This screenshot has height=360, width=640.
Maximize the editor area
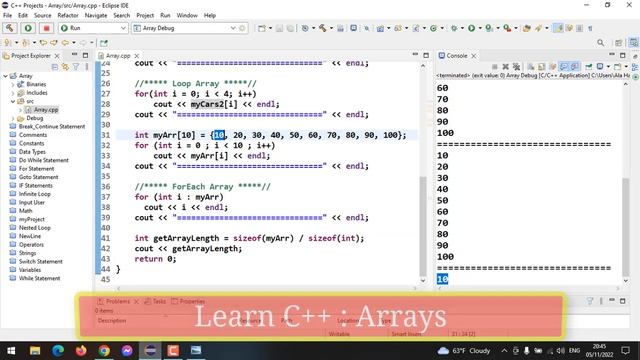point(426,55)
